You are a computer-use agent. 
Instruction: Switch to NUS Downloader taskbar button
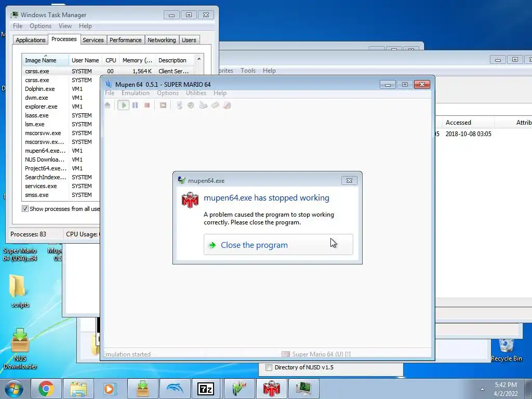tap(142, 389)
